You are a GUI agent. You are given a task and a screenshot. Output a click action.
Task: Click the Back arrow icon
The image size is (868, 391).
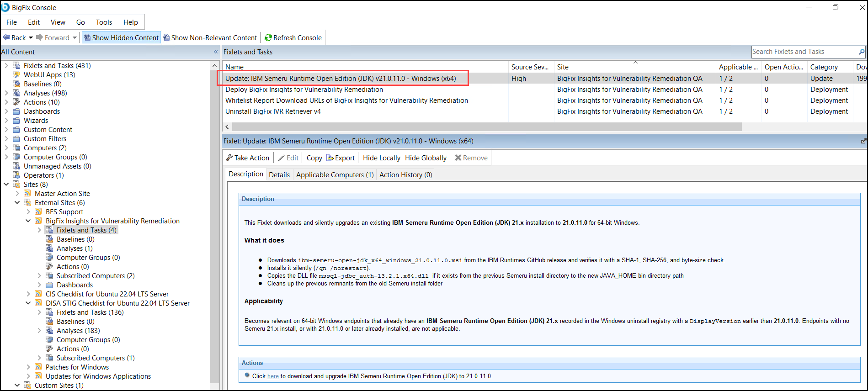point(6,37)
